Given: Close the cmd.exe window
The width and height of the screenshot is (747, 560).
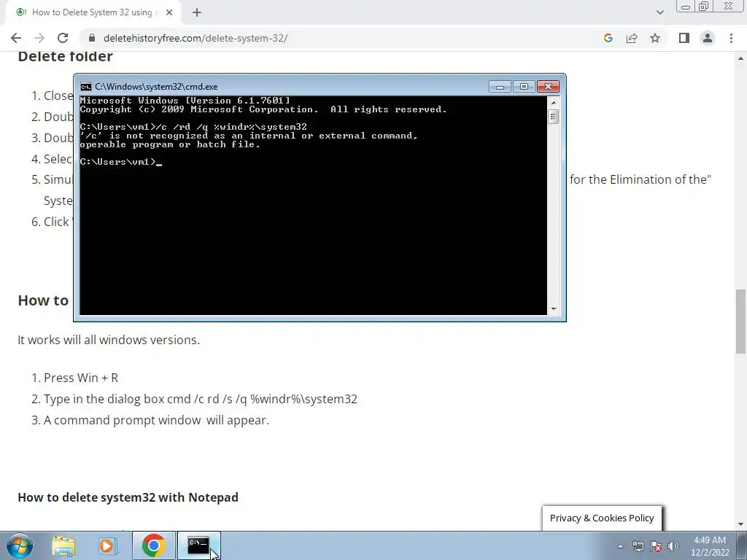Looking at the screenshot, I should coord(548,87).
